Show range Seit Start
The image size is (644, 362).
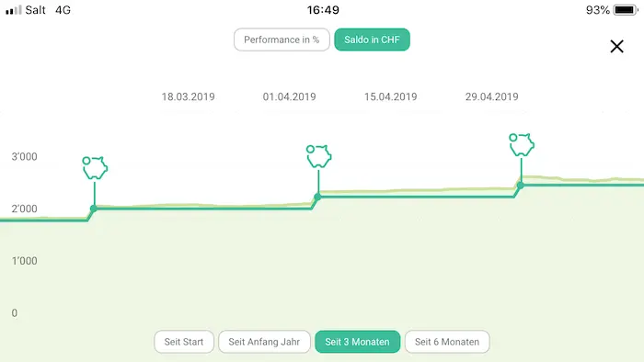[184, 342]
